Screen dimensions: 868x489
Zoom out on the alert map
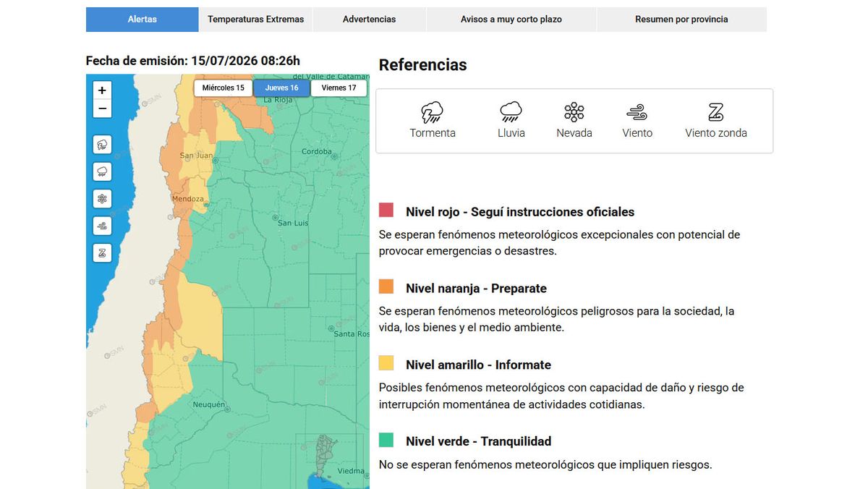102,109
